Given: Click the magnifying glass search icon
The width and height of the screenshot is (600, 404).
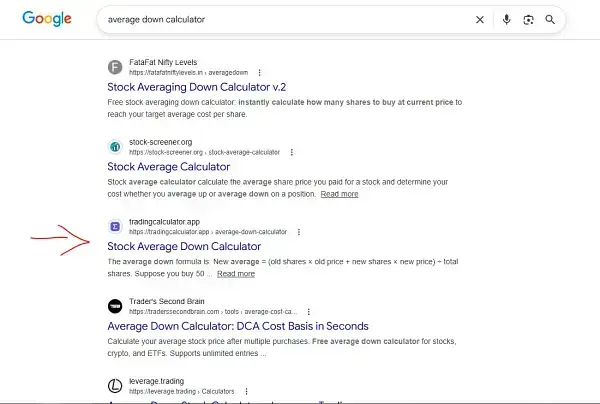Looking at the screenshot, I should [550, 20].
